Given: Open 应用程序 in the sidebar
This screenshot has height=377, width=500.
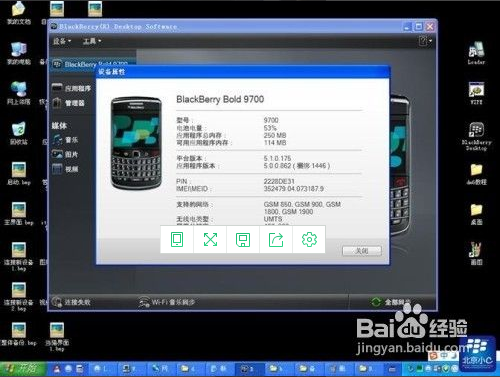Looking at the screenshot, I should tap(71, 88).
